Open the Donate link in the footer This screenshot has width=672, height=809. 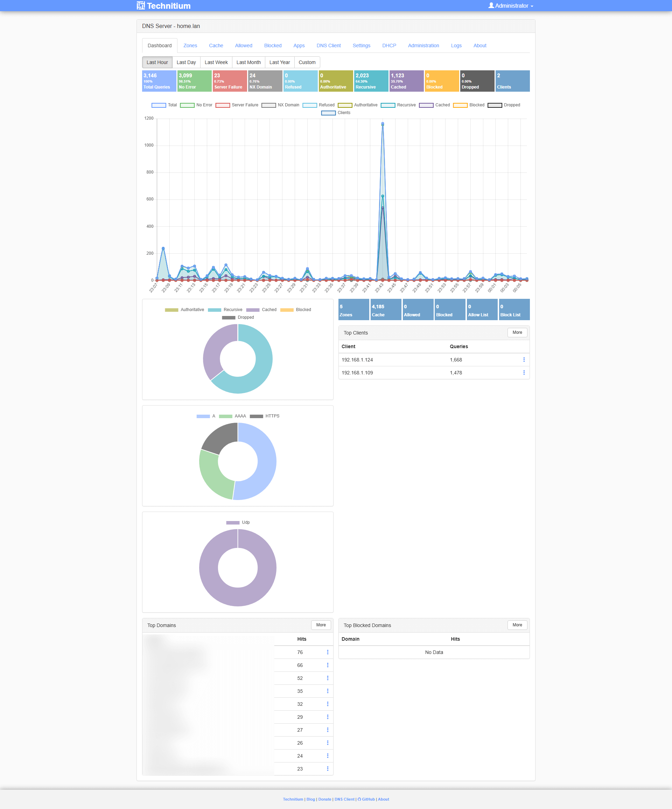(325, 799)
